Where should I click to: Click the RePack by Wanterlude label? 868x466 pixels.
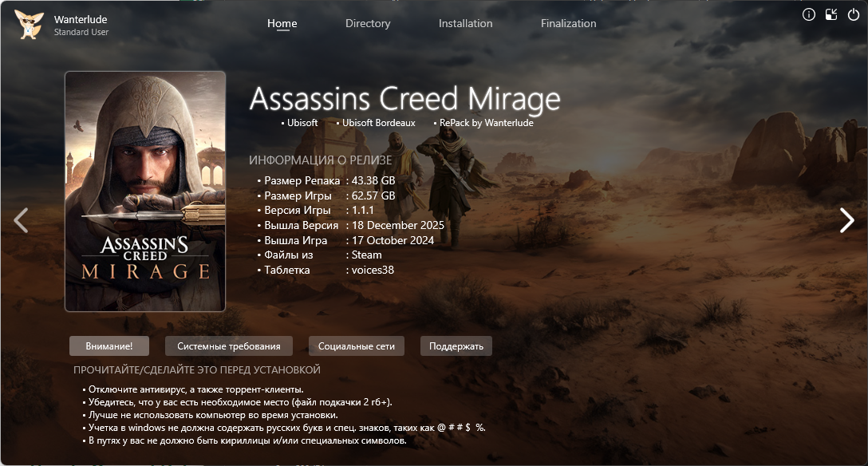click(487, 123)
